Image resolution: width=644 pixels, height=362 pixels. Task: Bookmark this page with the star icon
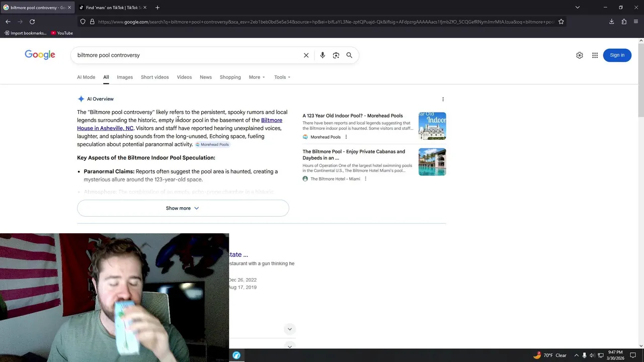561,22
